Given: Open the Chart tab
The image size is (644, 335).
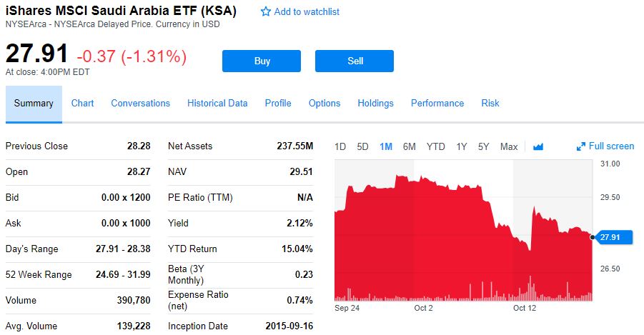Looking at the screenshot, I should pos(82,104).
